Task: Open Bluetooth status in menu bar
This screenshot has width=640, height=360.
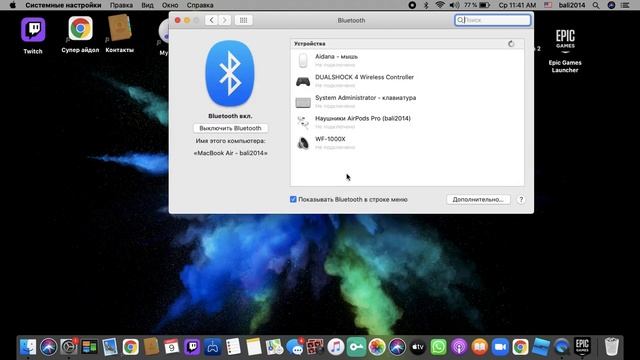Action: point(426,5)
